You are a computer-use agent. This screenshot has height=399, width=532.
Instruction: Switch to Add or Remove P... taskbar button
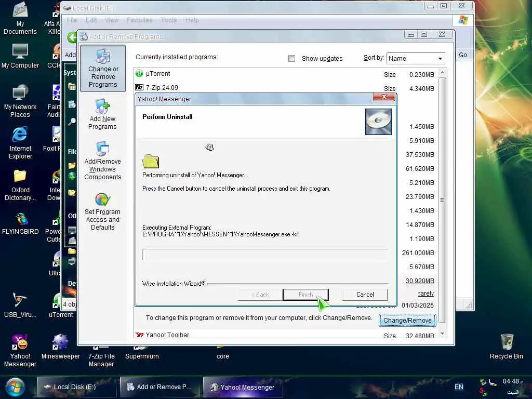point(160,387)
